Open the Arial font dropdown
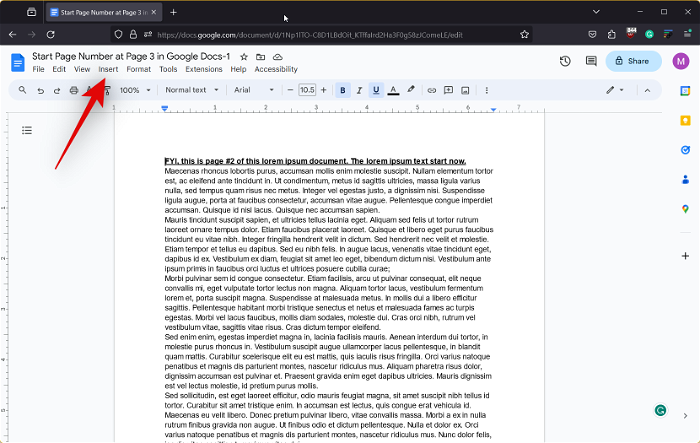Image resolution: width=700 pixels, height=443 pixels. coord(254,90)
